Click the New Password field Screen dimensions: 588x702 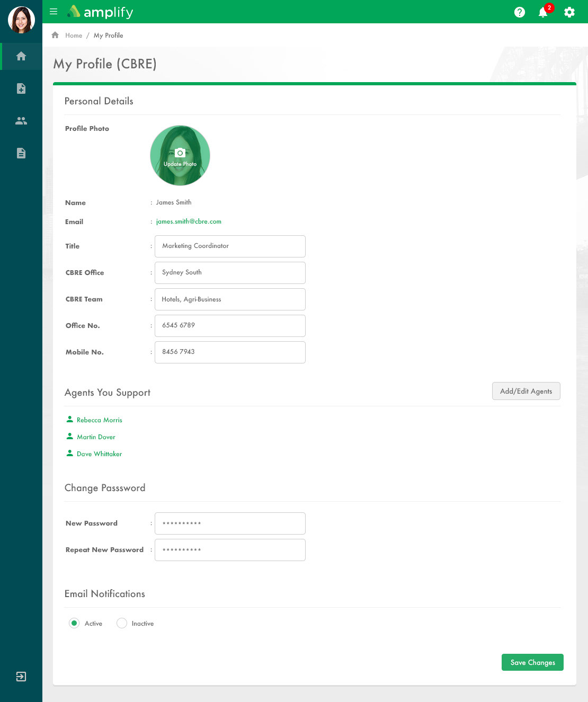(230, 523)
